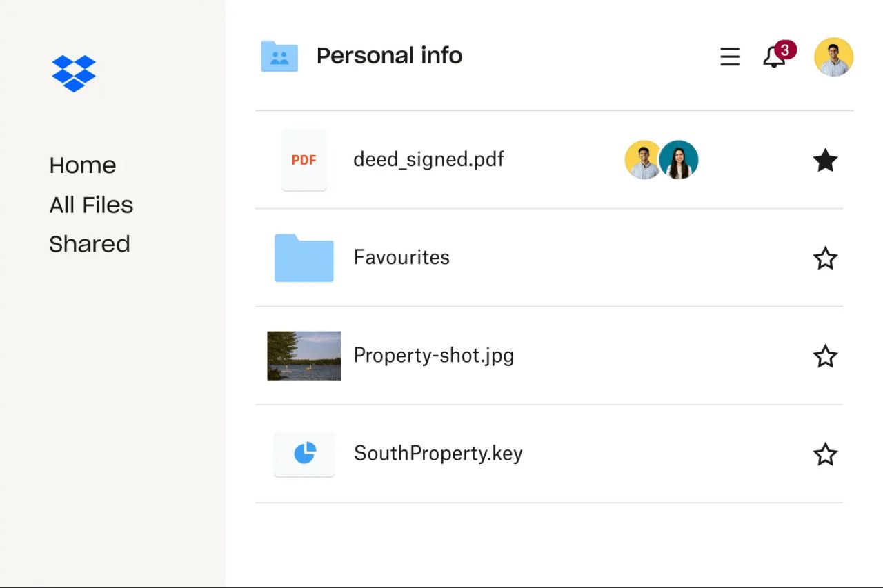
Task: Star the SouthProperty.key file
Action: pyautogui.click(x=825, y=454)
